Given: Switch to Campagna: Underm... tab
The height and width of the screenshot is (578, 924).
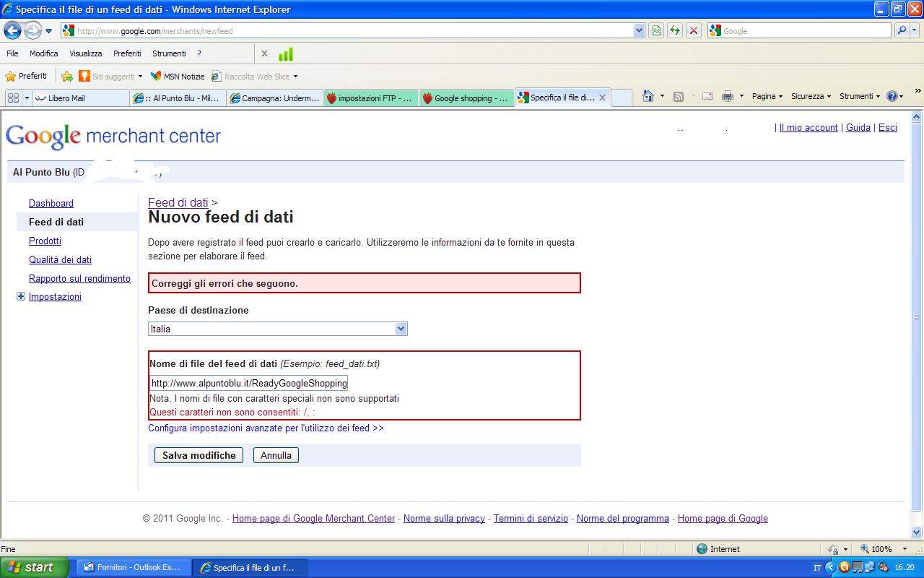Looking at the screenshot, I should pos(275,98).
